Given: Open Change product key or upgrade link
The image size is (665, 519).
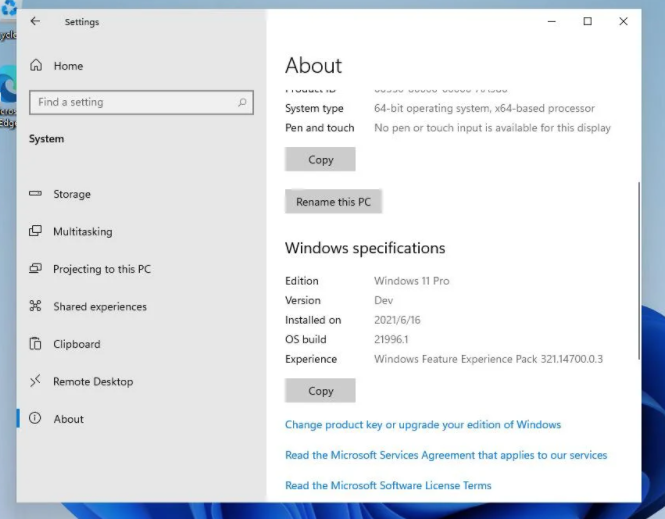Looking at the screenshot, I should click(422, 425).
